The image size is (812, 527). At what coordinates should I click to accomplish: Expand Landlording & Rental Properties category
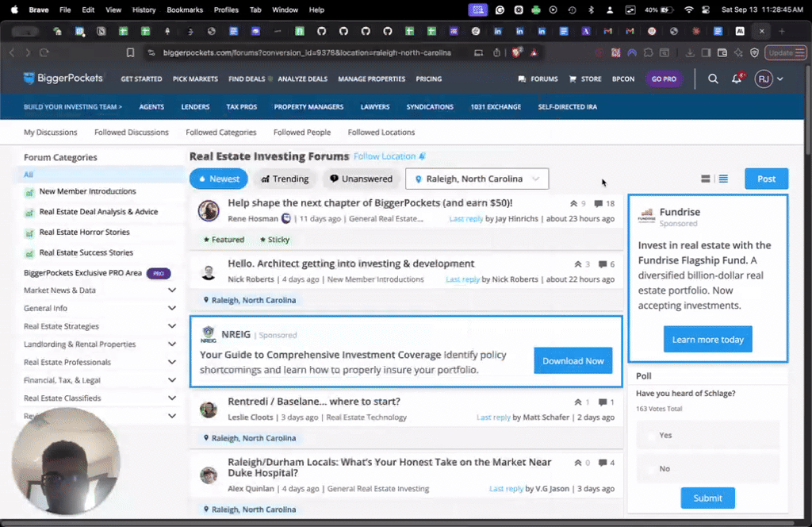tap(172, 344)
